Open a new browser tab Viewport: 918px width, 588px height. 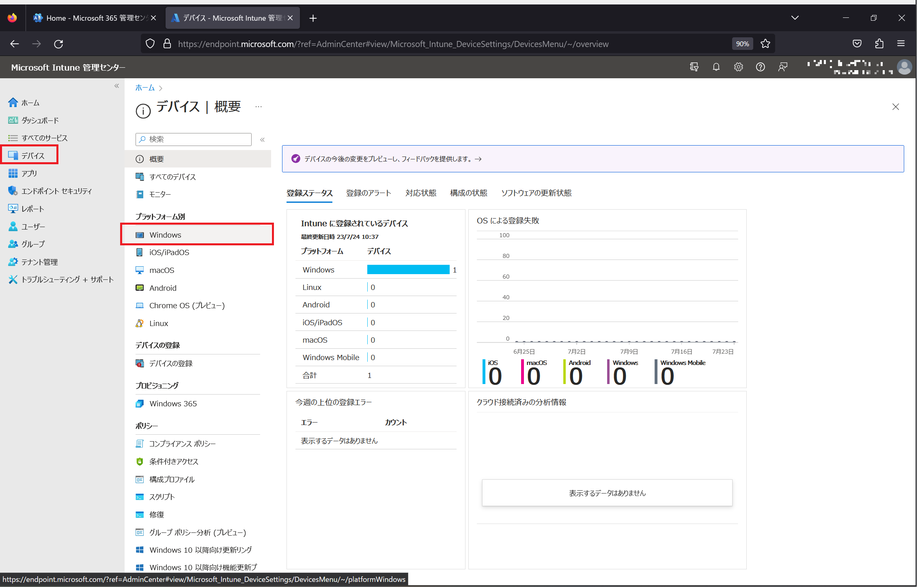click(313, 18)
